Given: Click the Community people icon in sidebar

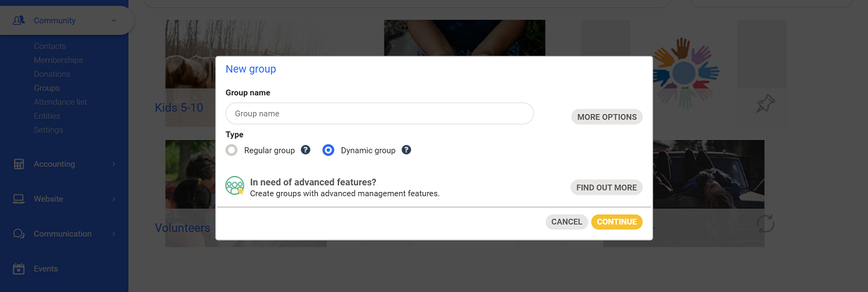Looking at the screenshot, I should [x=19, y=21].
